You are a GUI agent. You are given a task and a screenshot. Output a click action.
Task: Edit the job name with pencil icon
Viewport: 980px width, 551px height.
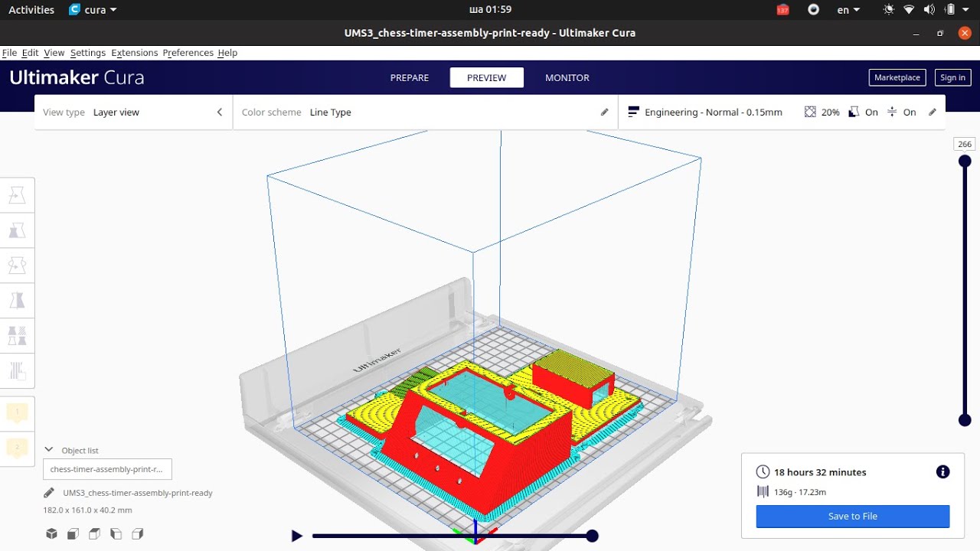(x=49, y=493)
